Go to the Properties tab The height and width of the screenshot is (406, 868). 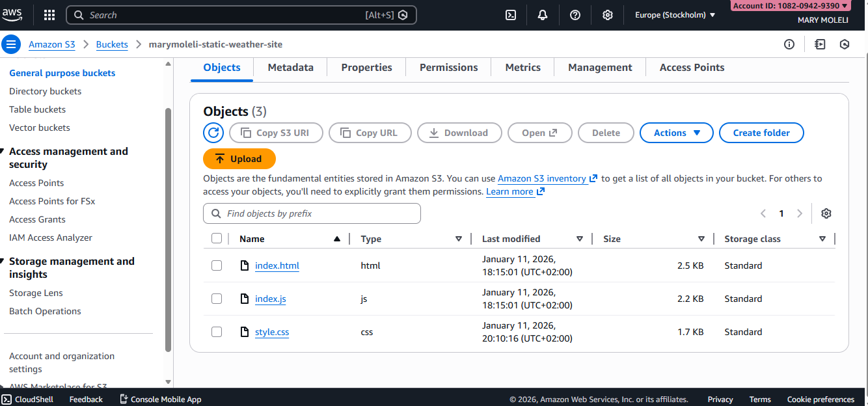click(366, 68)
